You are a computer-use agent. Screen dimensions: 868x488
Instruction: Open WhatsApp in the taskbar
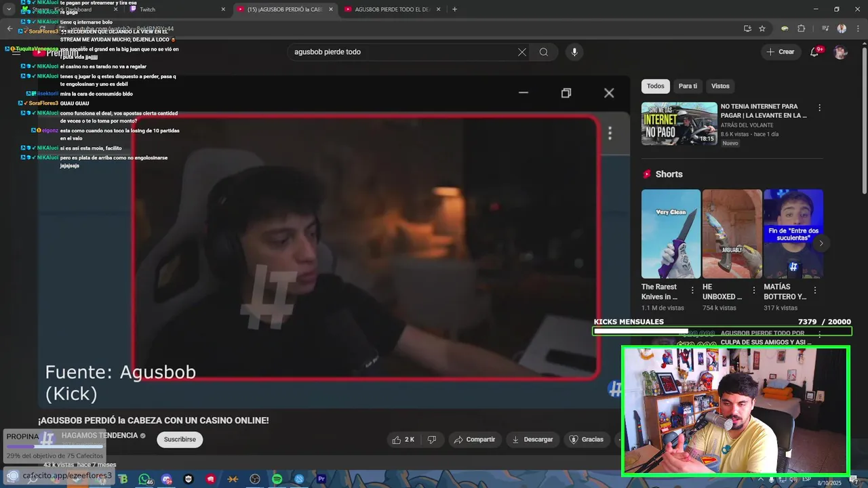pyautogui.click(x=144, y=479)
